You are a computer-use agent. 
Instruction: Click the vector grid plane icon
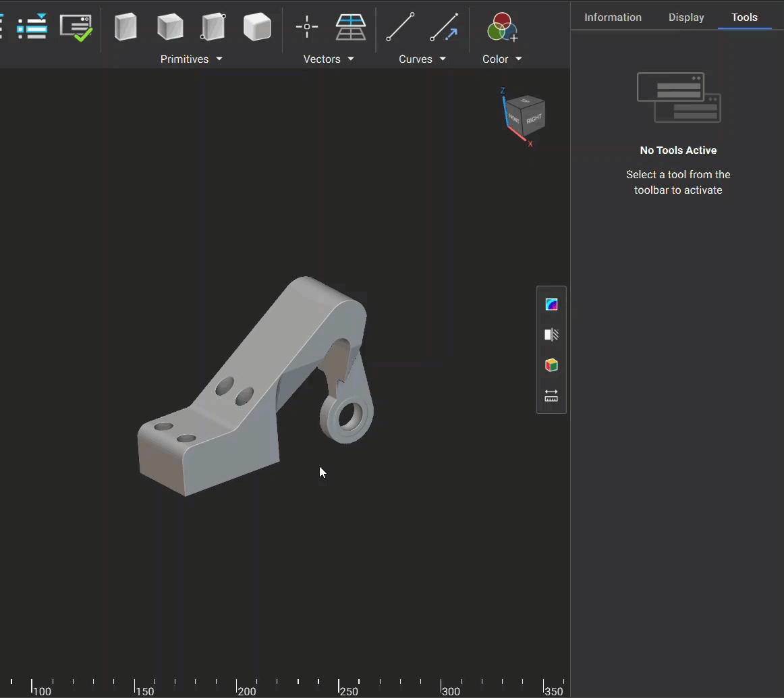point(351,27)
